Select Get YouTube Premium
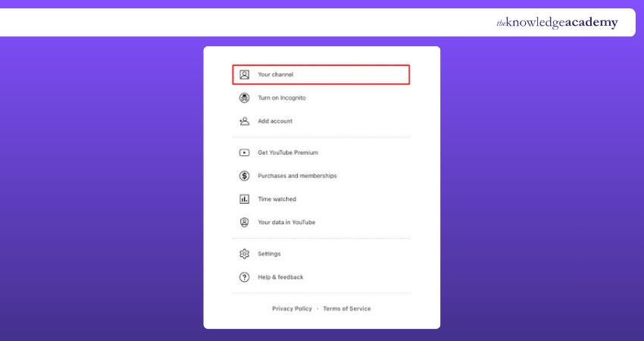644x341 pixels. pyautogui.click(x=288, y=152)
